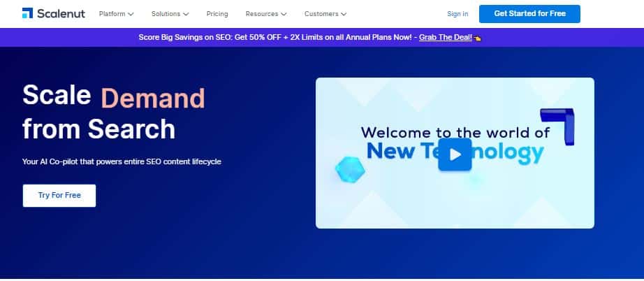Click the AI Co-pilot tagline text

[x=122, y=162]
